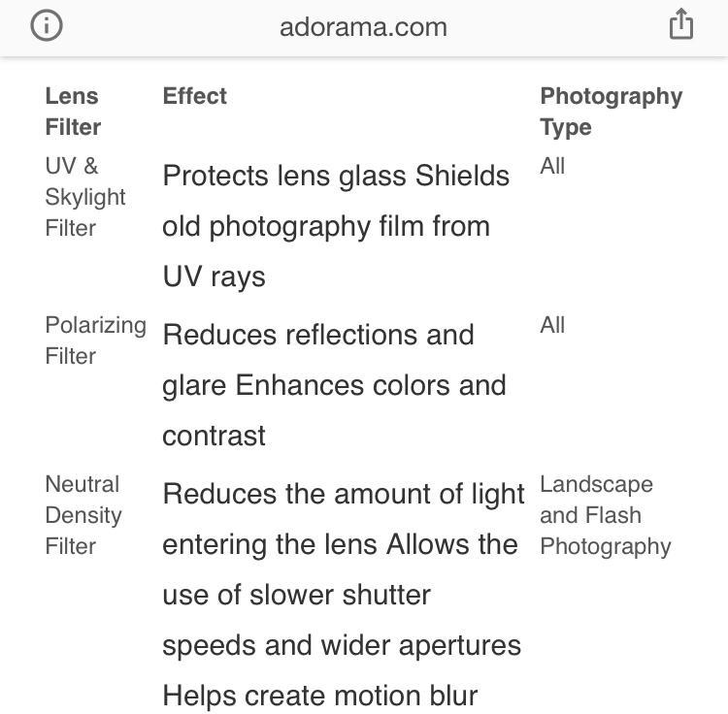Viewport: 728px width, 714px height.
Task: Click 'Reduces the amount of light' line
Action: click(344, 494)
